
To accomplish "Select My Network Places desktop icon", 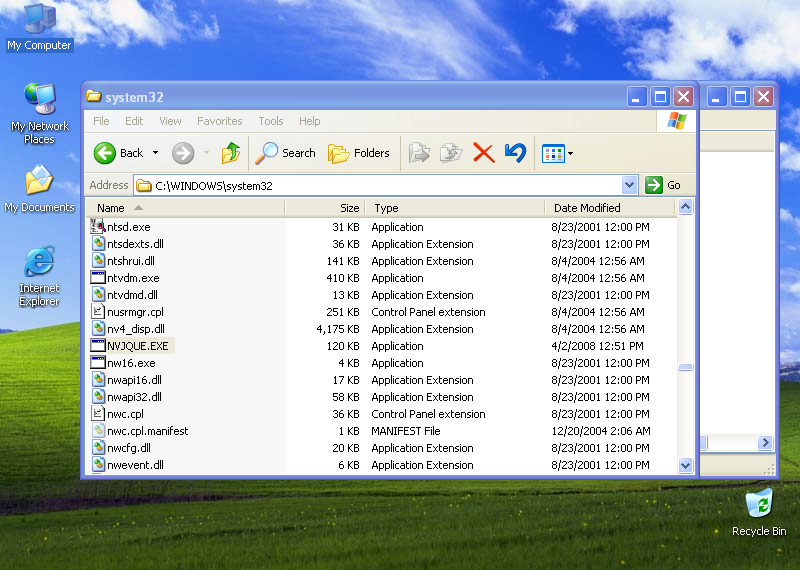I will coord(39,113).
